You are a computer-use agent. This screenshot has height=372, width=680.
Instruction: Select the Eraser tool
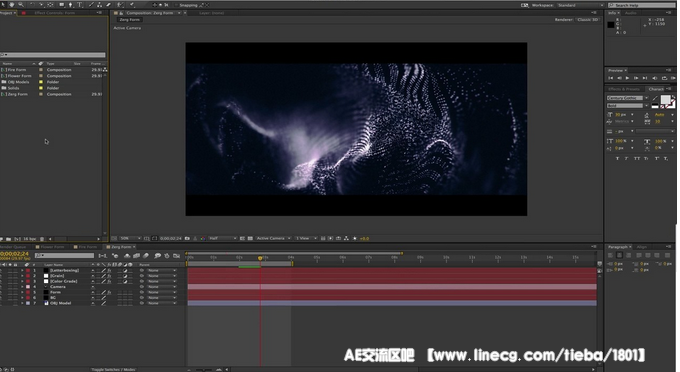(x=108, y=5)
